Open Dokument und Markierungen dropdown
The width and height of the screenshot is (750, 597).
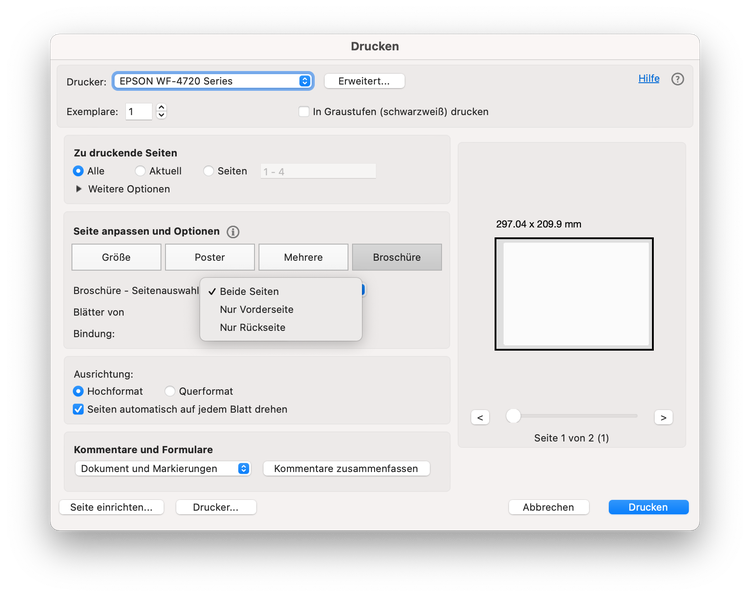163,468
